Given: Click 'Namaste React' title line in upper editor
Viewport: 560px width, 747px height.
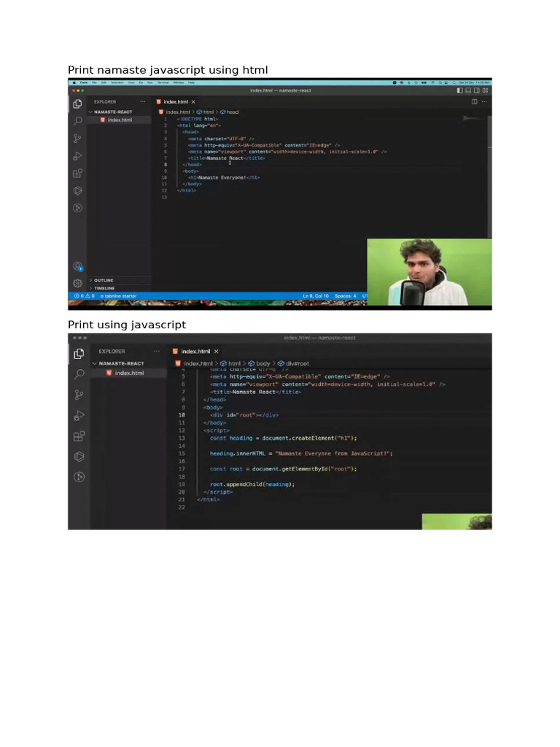Looking at the screenshot, I should pos(227,158).
